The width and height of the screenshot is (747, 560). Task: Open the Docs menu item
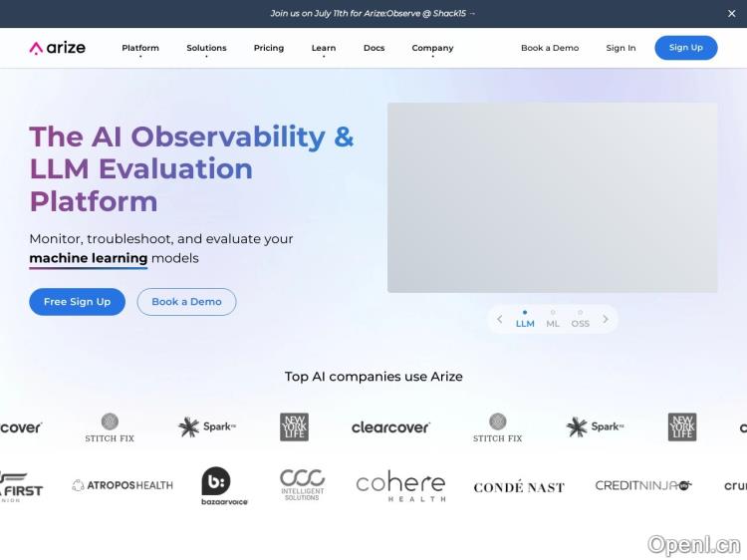(x=373, y=48)
